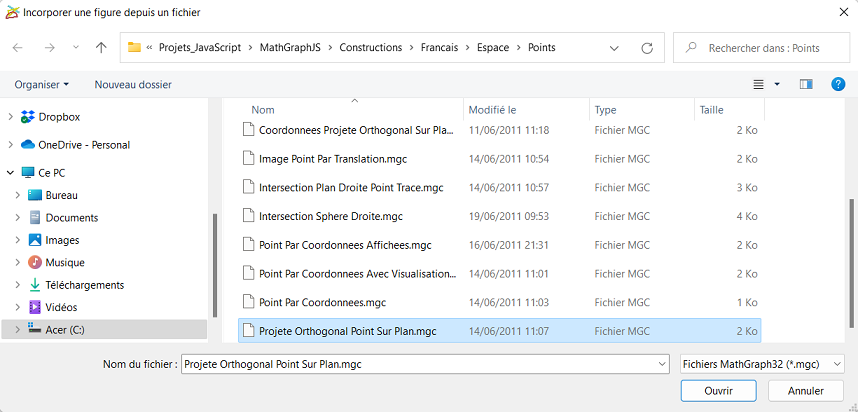
Task: Click the Nom du fichier input field
Action: coord(425,364)
